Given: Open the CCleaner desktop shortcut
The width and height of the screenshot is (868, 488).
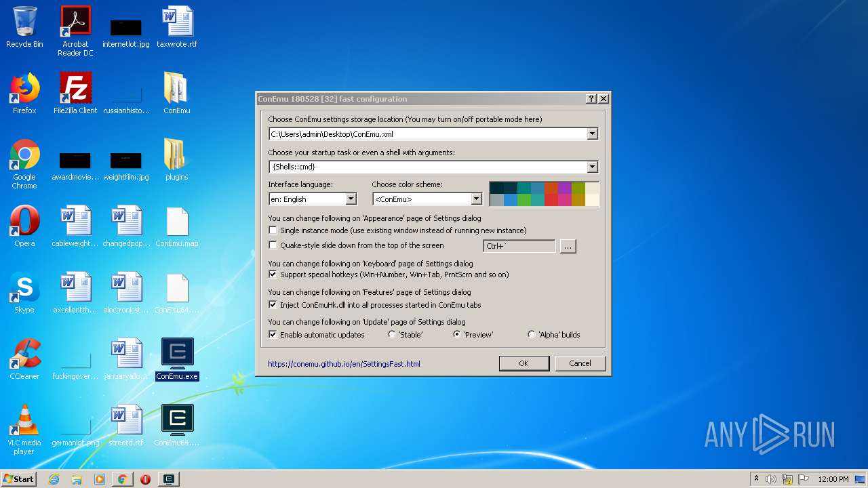Looking at the screenshot, I should (x=24, y=359).
